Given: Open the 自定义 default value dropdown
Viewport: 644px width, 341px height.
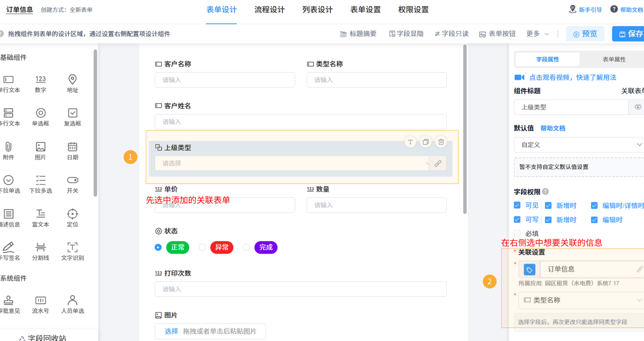Looking at the screenshot, I should tap(579, 145).
